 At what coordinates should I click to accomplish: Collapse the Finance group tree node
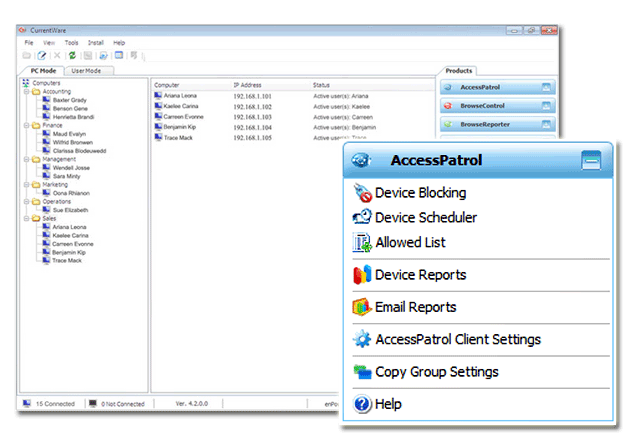[27, 125]
